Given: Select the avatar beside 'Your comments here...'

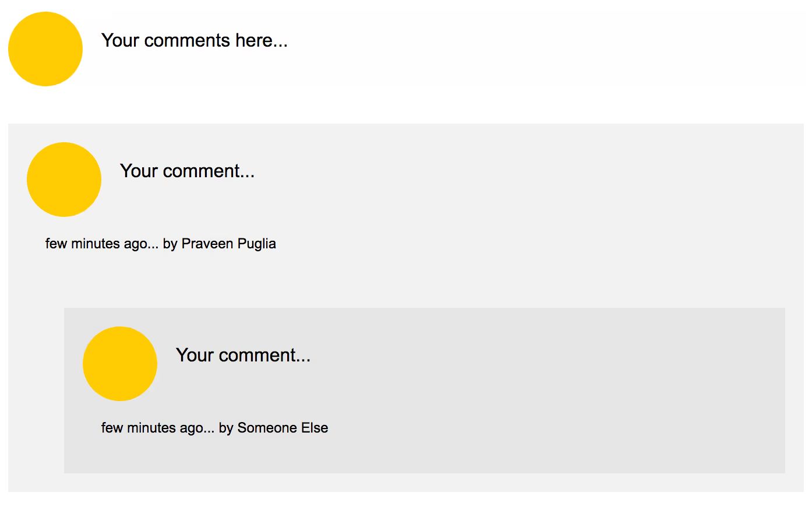Looking at the screenshot, I should click(45, 50).
